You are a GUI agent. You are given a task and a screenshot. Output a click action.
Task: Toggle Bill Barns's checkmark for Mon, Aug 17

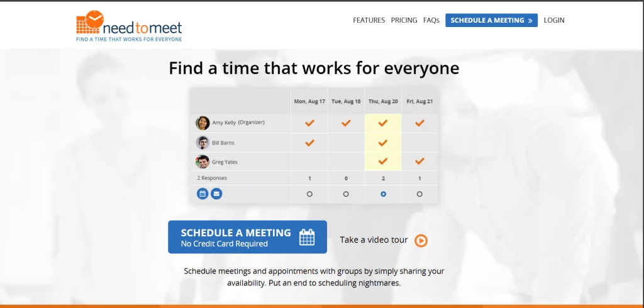[309, 143]
